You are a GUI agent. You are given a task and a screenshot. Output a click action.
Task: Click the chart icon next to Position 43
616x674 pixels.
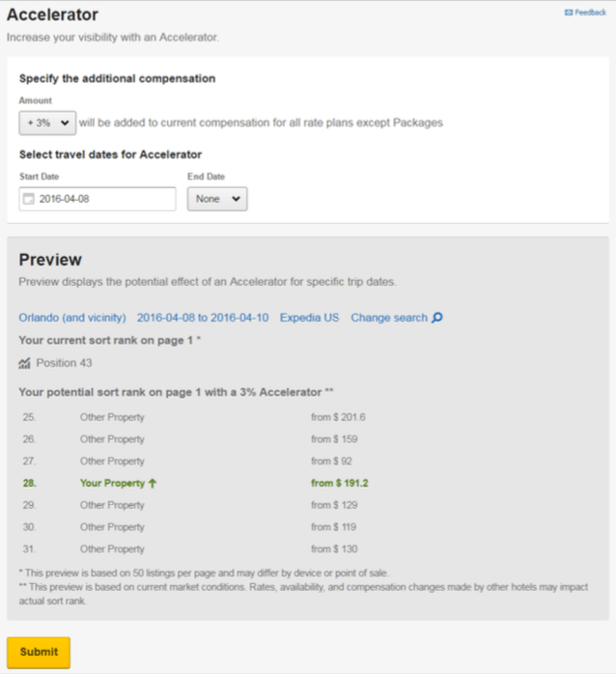click(24, 363)
